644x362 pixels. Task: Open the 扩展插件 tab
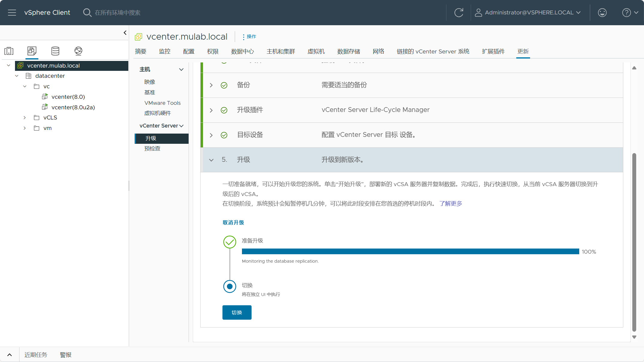[493, 51]
